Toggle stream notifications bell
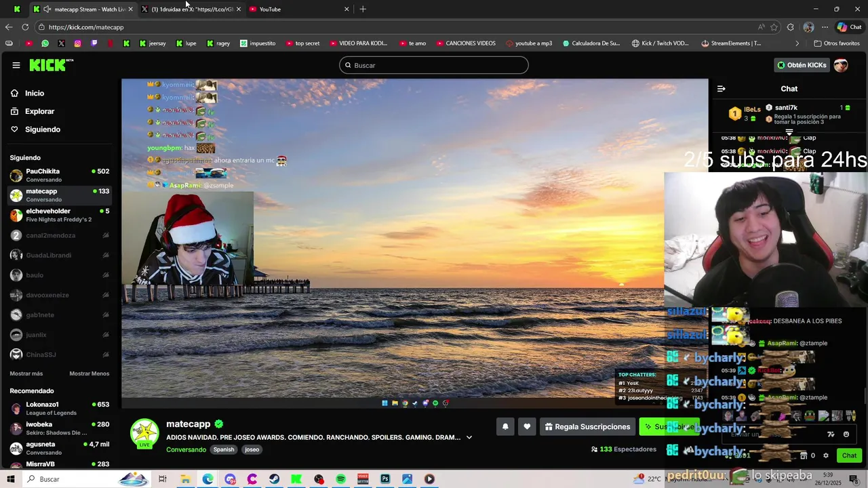 505,426
